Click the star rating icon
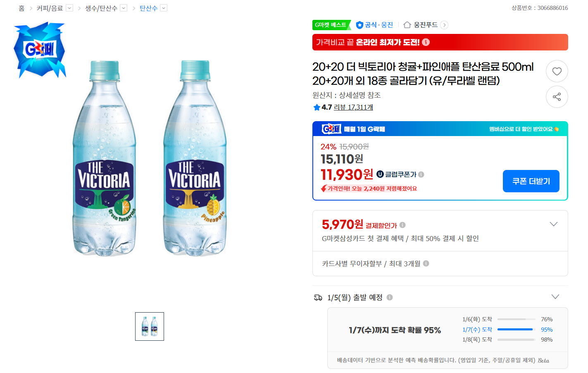This screenshot has height=373, width=588. 316,107
